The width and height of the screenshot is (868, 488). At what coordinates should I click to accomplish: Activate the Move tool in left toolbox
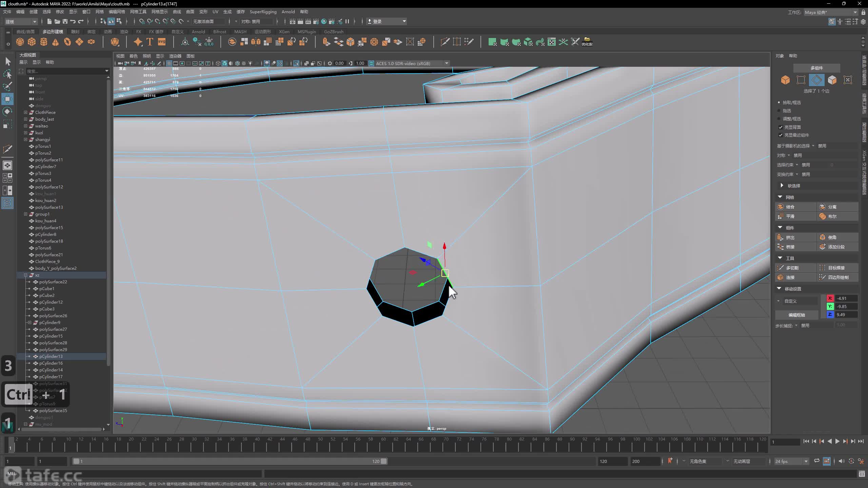[x=7, y=99]
